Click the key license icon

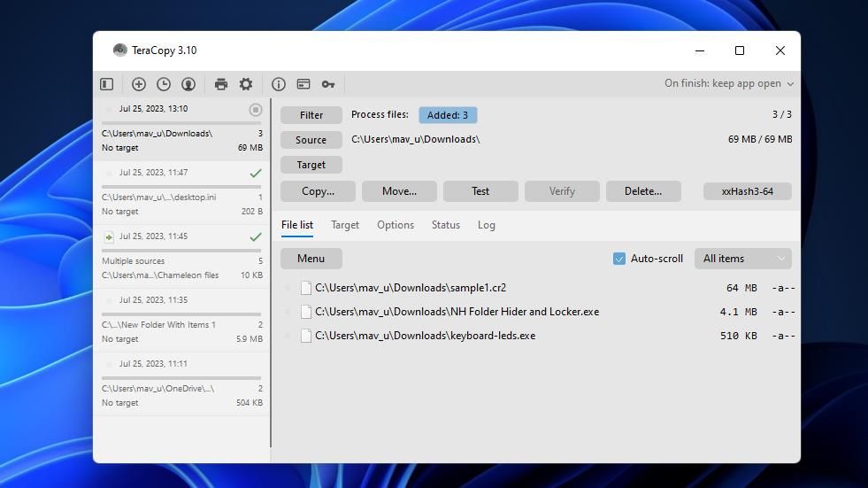coord(328,84)
